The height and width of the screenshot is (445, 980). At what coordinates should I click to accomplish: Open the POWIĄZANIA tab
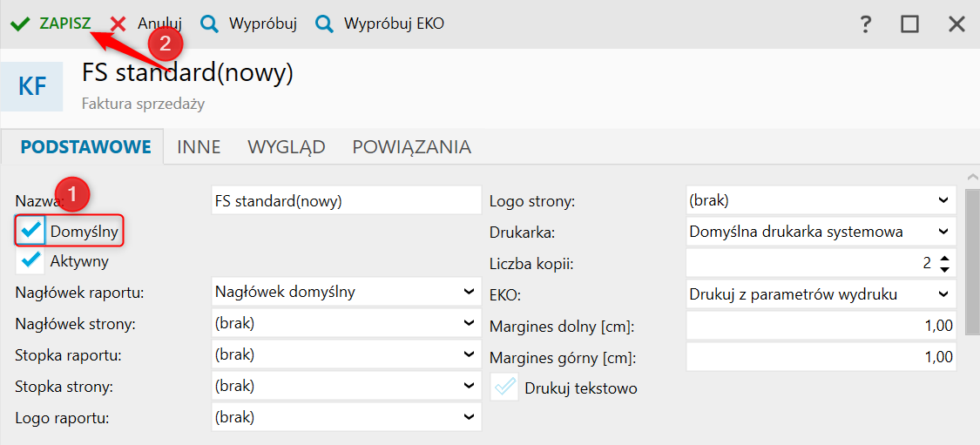click(x=412, y=147)
